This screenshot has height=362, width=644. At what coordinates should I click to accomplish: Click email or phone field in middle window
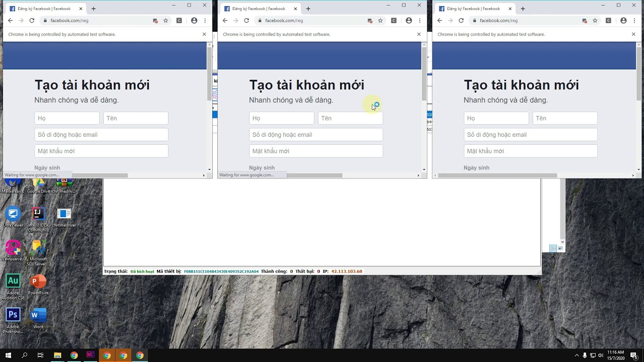(316, 135)
